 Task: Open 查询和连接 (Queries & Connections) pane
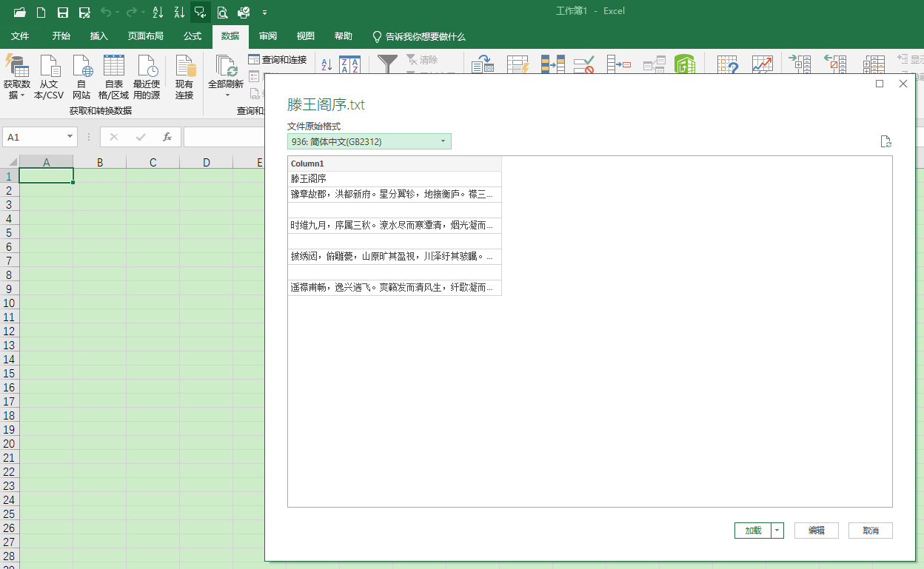tap(278, 59)
